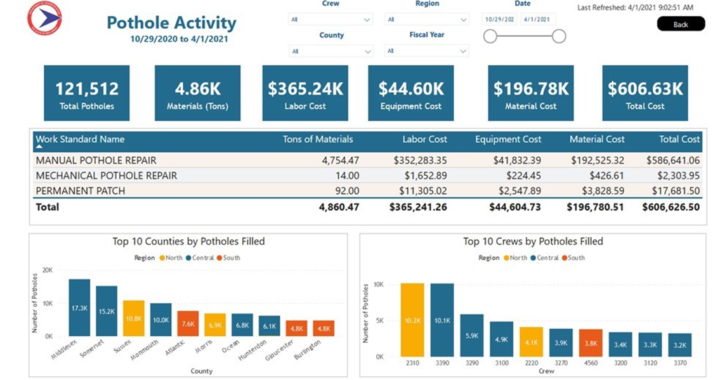The width and height of the screenshot is (720, 380).
Task: Click Central legend in crews chart
Action: click(544, 258)
